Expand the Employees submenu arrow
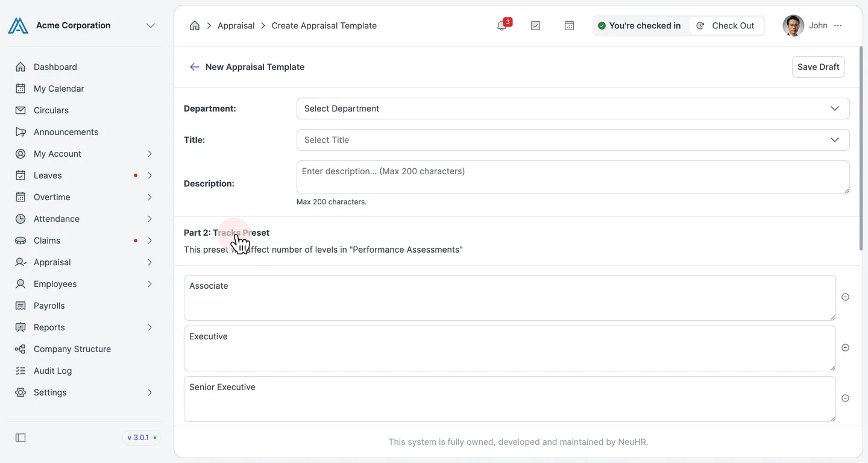The width and height of the screenshot is (868, 463). pos(149,284)
